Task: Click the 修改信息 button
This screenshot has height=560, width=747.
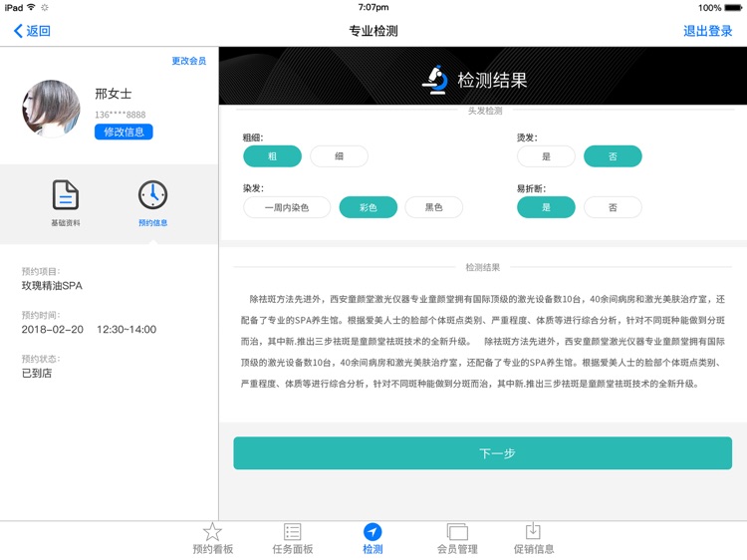Action: [124, 132]
